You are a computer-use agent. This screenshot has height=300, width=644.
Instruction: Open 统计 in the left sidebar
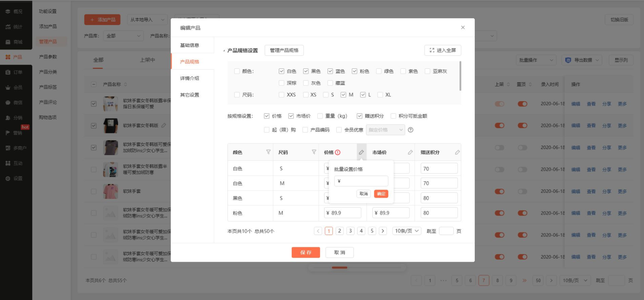14,27
